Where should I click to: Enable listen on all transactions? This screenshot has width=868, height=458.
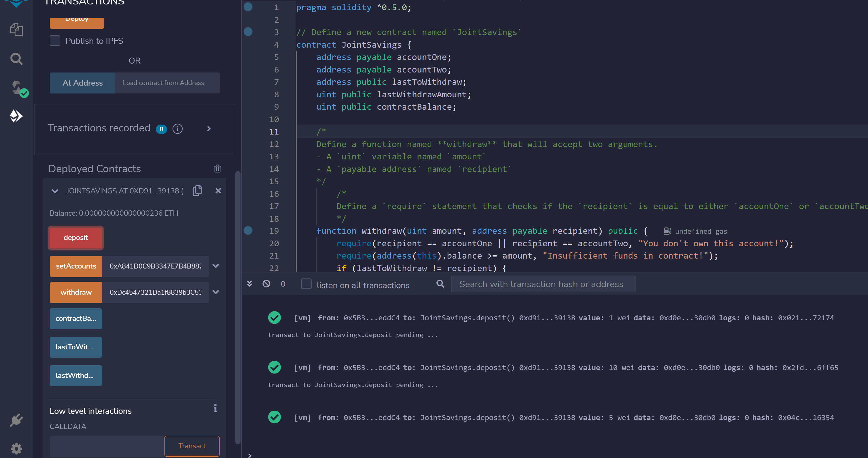pos(306,284)
